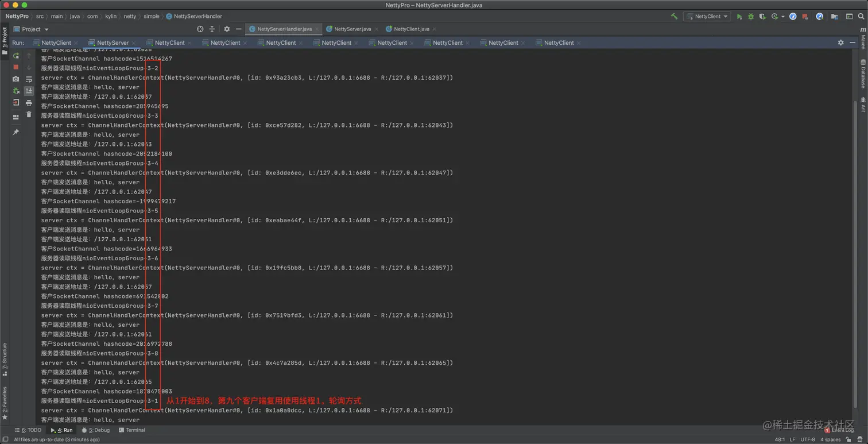The width and height of the screenshot is (868, 444).
Task: Locate current file in Project view
Action: point(200,29)
